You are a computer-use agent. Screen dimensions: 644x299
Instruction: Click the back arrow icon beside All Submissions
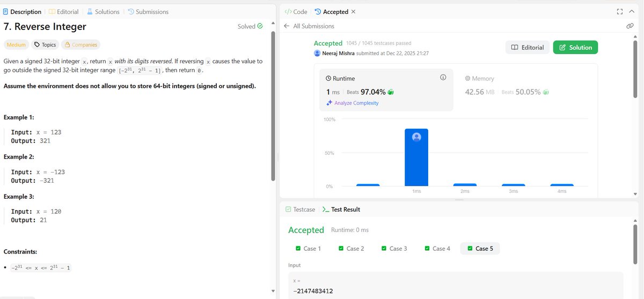coord(287,26)
